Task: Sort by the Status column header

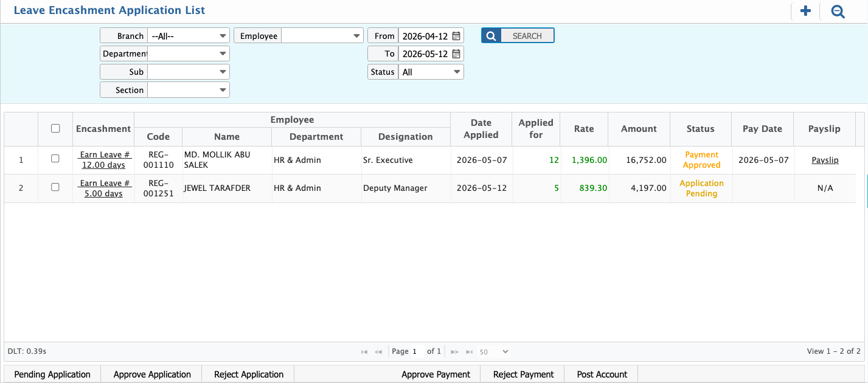Action: [701, 129]
